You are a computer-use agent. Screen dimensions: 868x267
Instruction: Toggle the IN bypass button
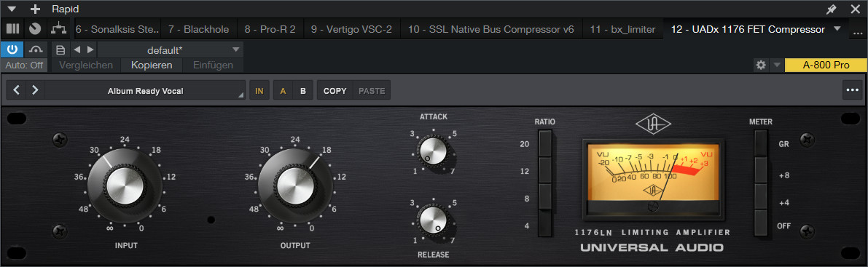259,91
